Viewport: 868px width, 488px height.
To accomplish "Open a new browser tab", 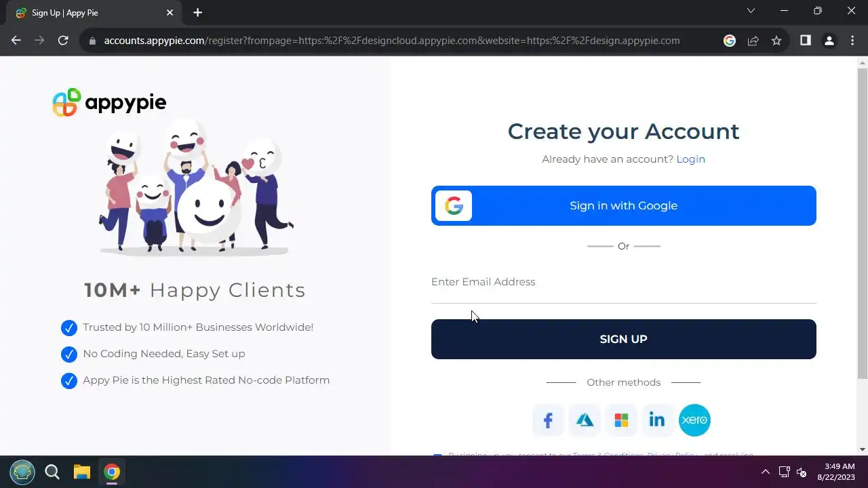I will [x=197, y=13].
